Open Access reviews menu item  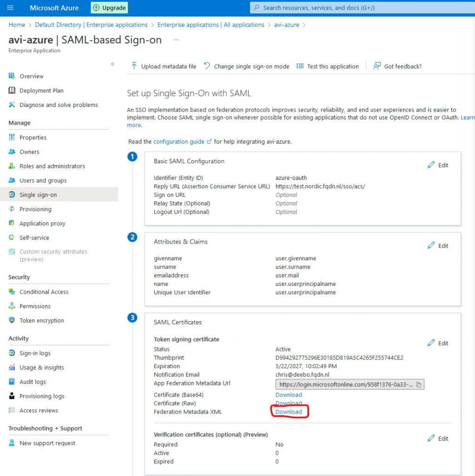[x=39, y=410]
